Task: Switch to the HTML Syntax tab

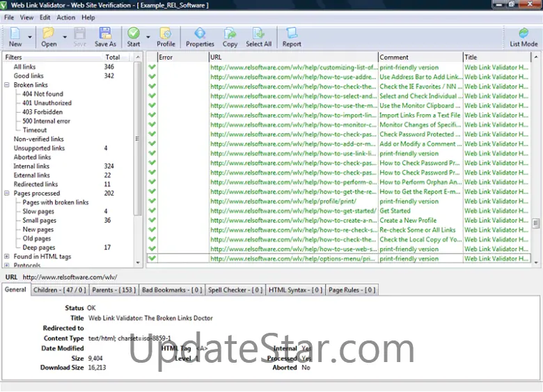Action: pos(296,290)
